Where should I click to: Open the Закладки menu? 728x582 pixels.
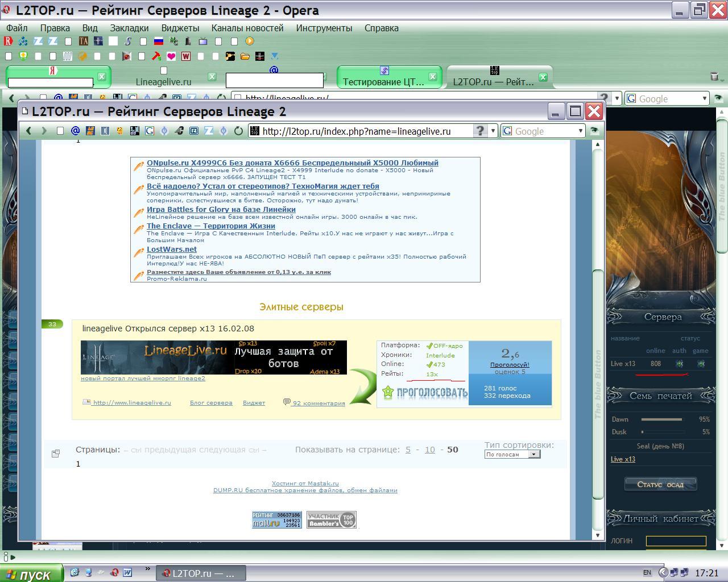coord(129,28)
